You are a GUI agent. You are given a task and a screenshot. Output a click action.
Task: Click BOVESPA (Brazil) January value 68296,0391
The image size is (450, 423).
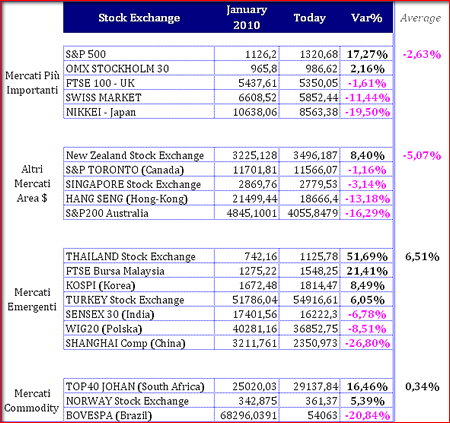(247, 415)
